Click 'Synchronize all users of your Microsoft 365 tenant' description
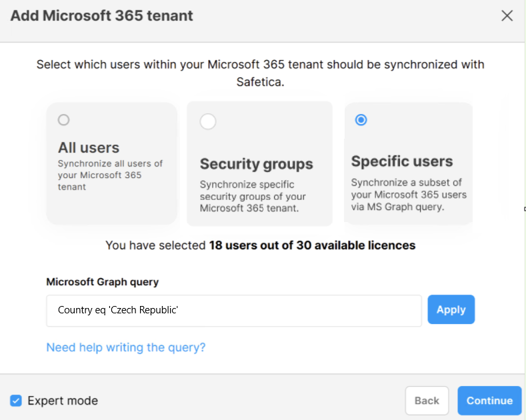Viewport: 526px width, 420px height. pos(110,175)
